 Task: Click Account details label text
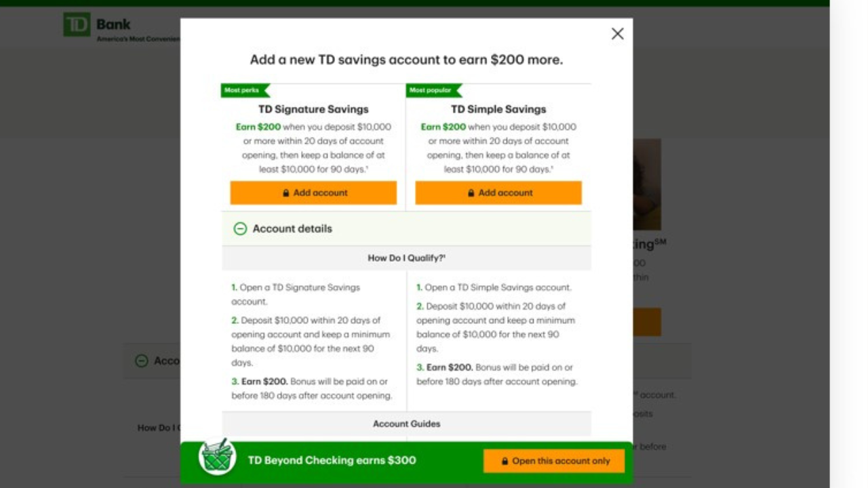pos(292,229)
